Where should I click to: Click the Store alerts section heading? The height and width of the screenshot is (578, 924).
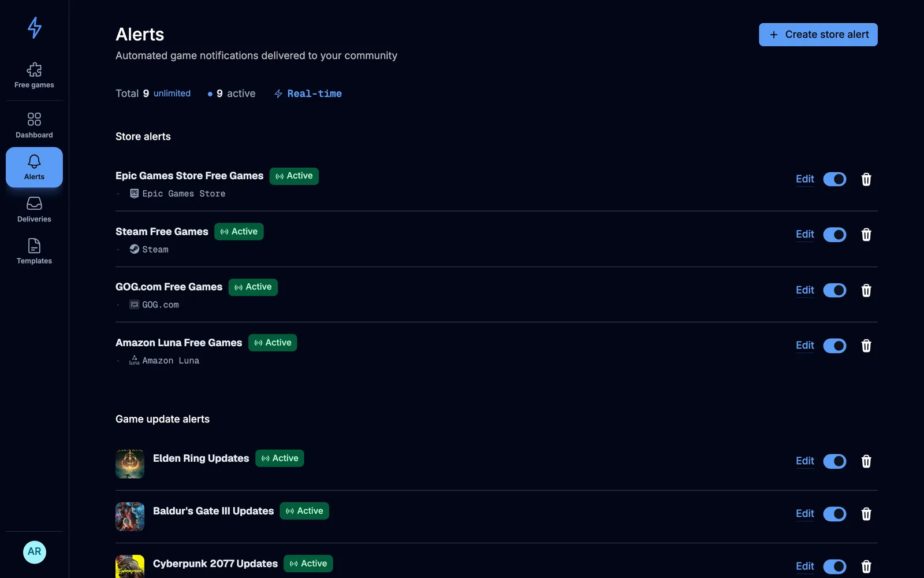143,136
